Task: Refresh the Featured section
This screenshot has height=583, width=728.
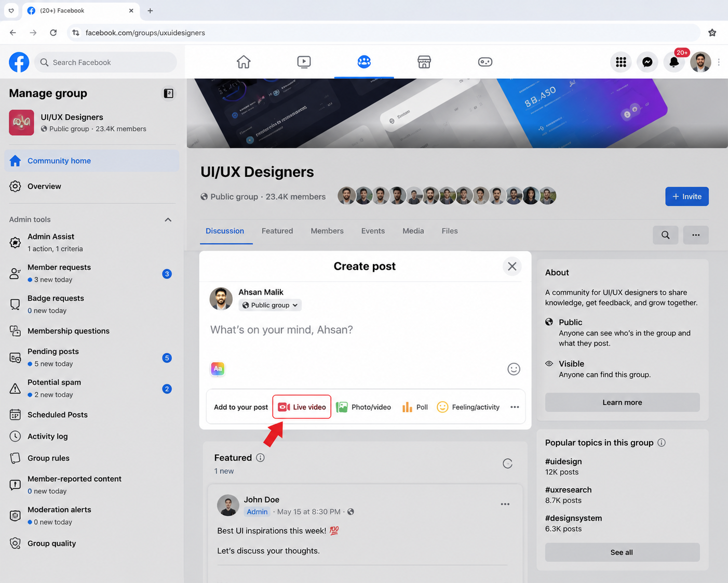Action: [x=508, y=463]
